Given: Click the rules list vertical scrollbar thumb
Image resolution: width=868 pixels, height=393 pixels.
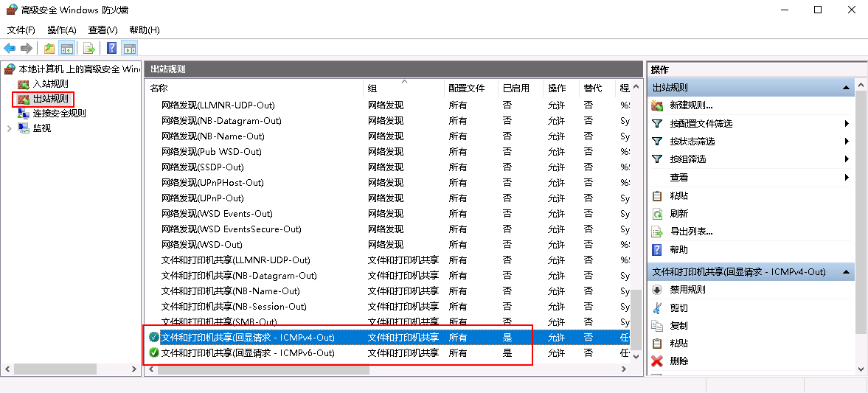Looking at the screenshot, I should pyautogui.click(x=636, y=319).
